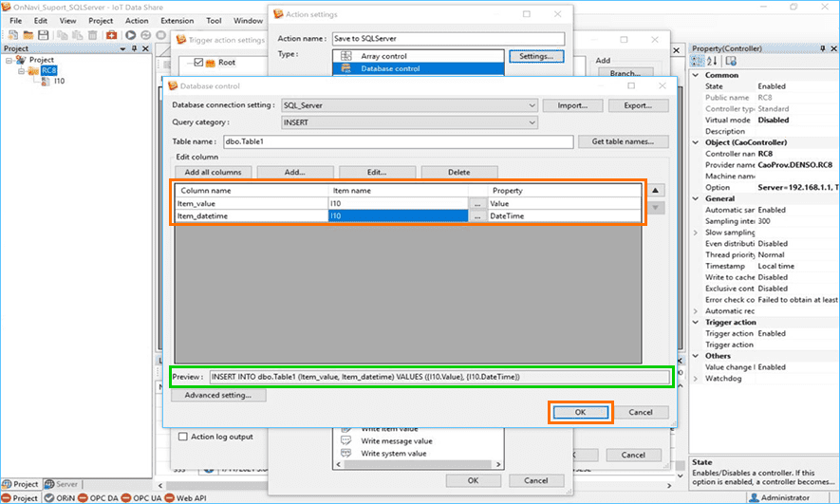Open the Extension menu
This screenshot has width=840, height=504.
click(x=177, y=20)
